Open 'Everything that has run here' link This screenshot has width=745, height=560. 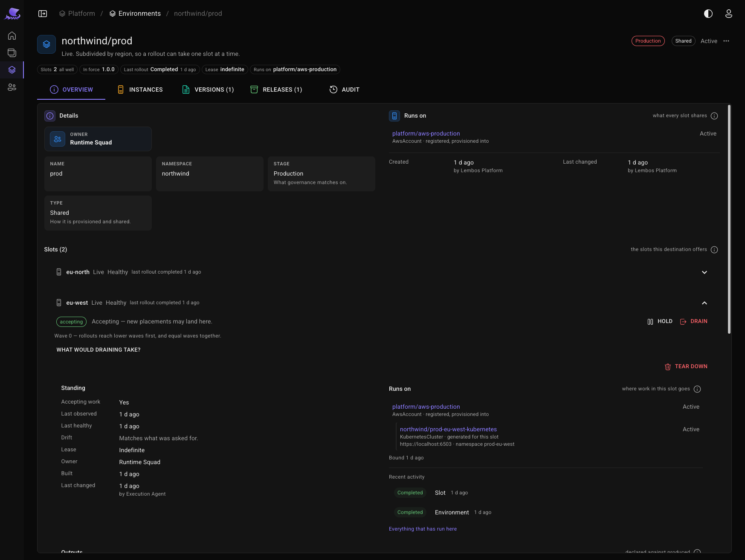coord(423,529)
